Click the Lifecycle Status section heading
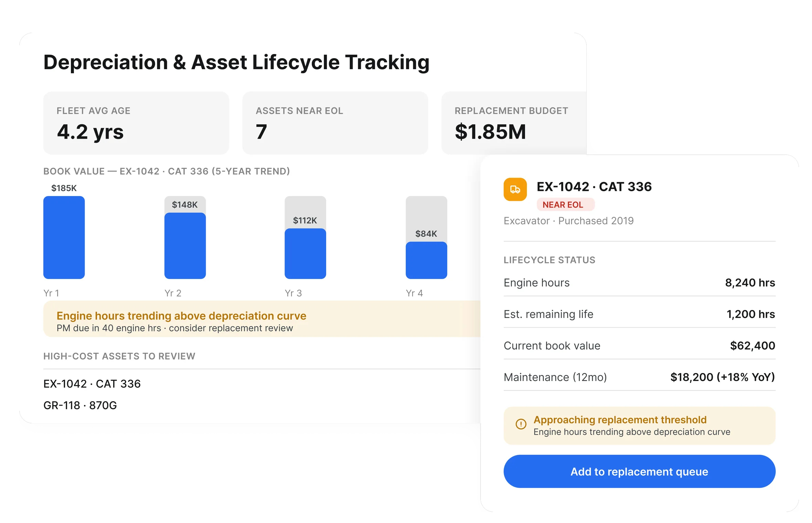Screen dimensions: 812x523 (549, 260)
